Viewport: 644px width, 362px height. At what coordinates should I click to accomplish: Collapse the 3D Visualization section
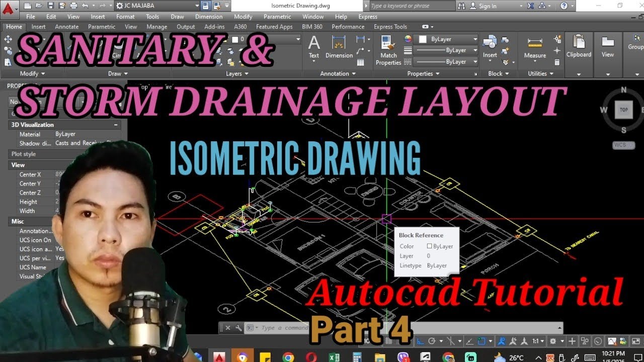[x=116, y=125]
